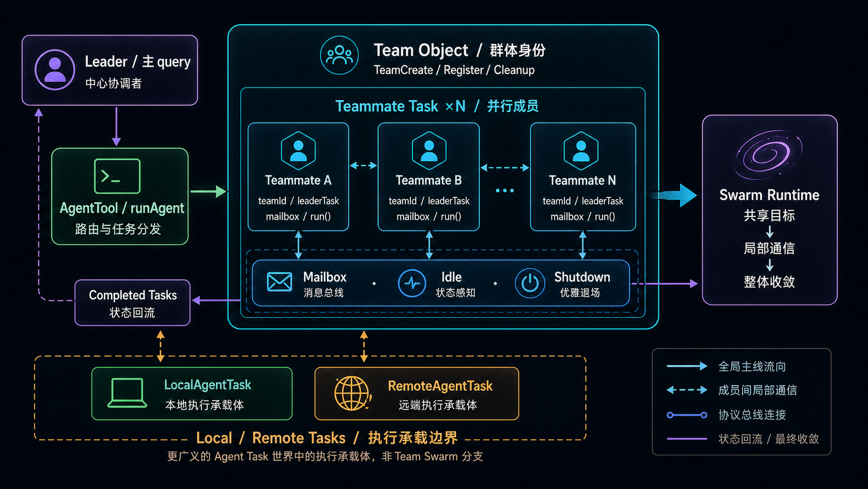This screenshot has width=868, height=489.
Task: Click '局部通信' in Swarm Runtime
Action: click(x=769, y=248)
